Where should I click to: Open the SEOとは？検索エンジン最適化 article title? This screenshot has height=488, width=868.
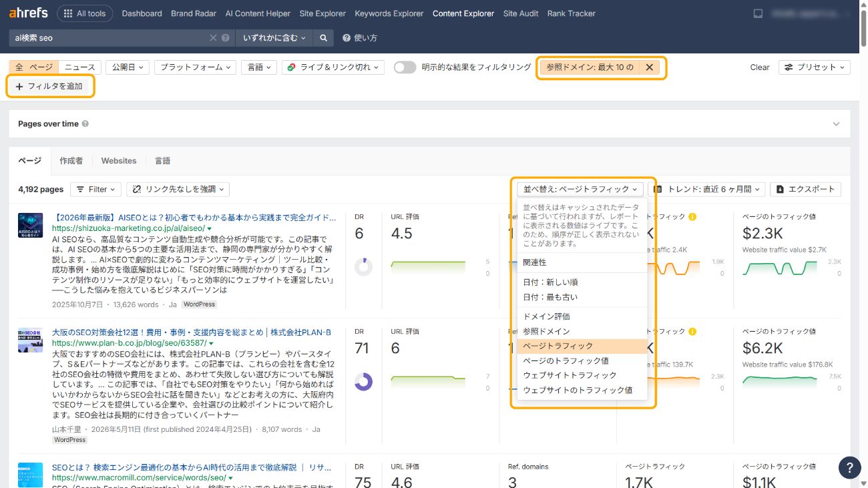pos(192,468)
